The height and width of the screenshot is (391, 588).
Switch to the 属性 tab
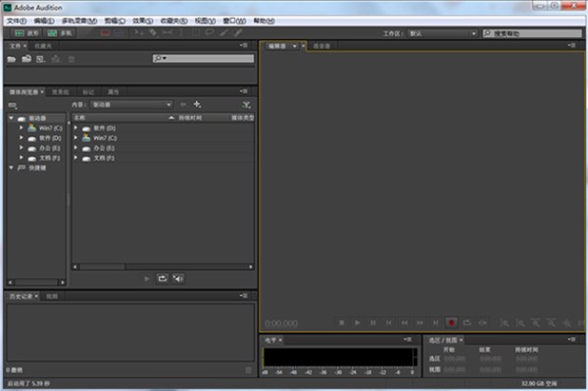(114, 92)
